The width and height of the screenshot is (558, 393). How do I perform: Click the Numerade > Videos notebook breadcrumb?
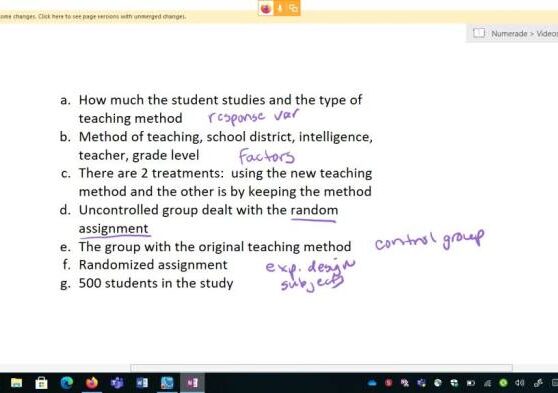(x=524, y=33)
